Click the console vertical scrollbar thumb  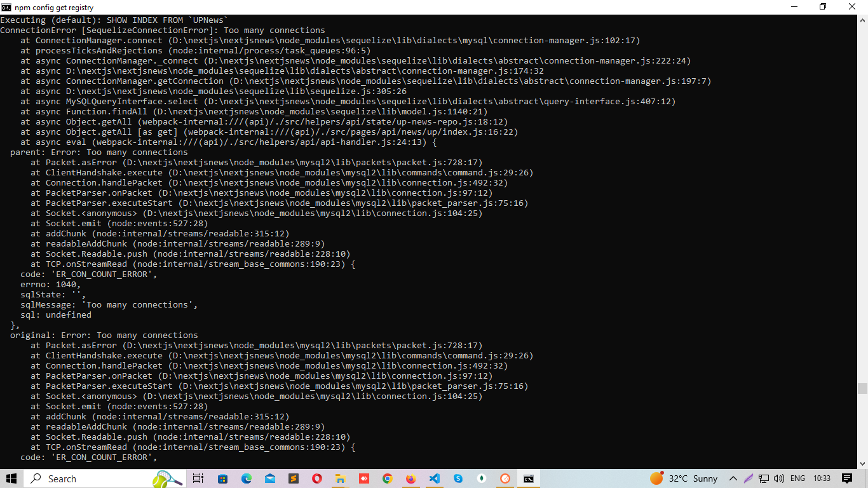pyautogui.click(x=862, y=388)
